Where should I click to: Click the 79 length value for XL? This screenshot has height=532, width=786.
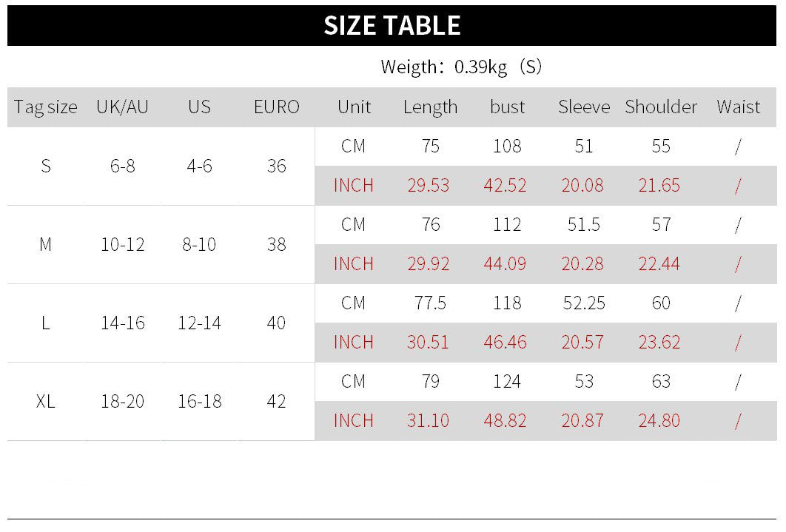point(430,382)
